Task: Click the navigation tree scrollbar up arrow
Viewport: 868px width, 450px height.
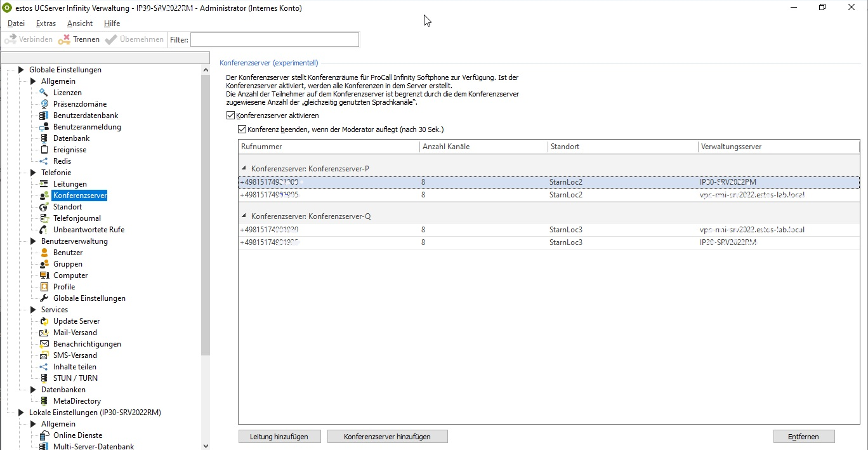Action: click(x=206, y=69)
